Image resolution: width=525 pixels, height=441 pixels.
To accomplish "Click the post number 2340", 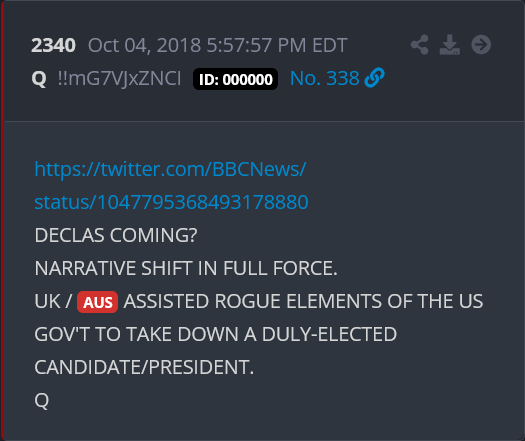I will tap(54, 45).
